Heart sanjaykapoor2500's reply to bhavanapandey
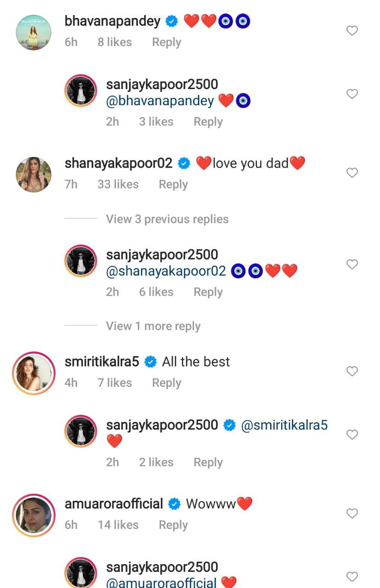 click(352, 94)
